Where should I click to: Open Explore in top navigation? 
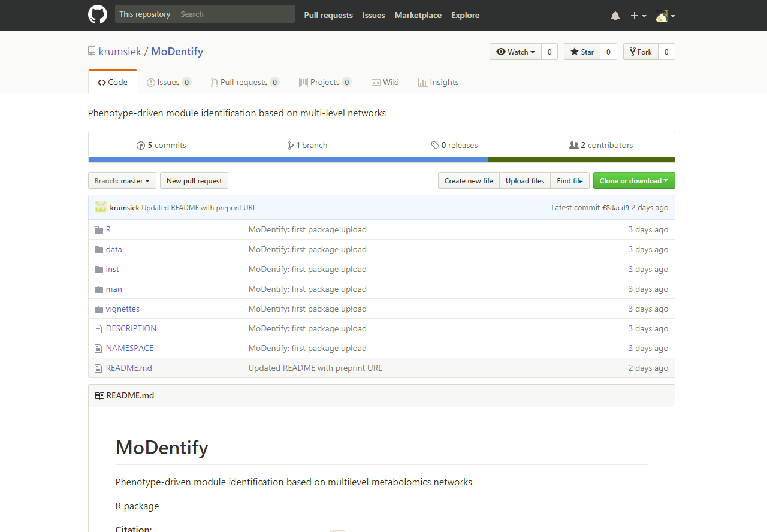(466, 15)
